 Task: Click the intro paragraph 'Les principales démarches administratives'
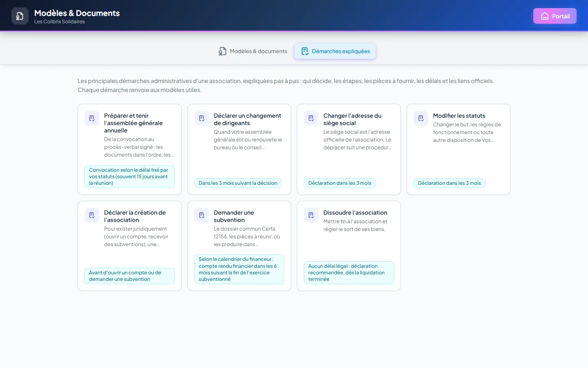pyautogui.click(x=286, y=85)
